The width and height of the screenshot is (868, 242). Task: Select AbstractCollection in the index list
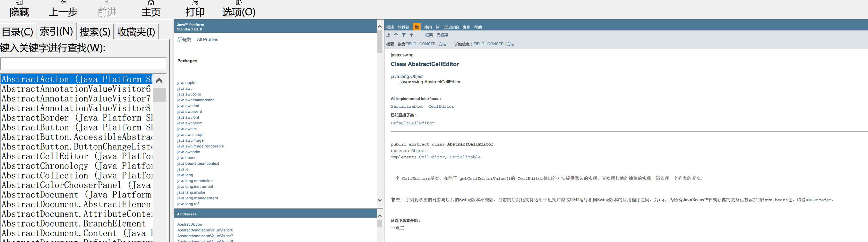tap(77, 175)
